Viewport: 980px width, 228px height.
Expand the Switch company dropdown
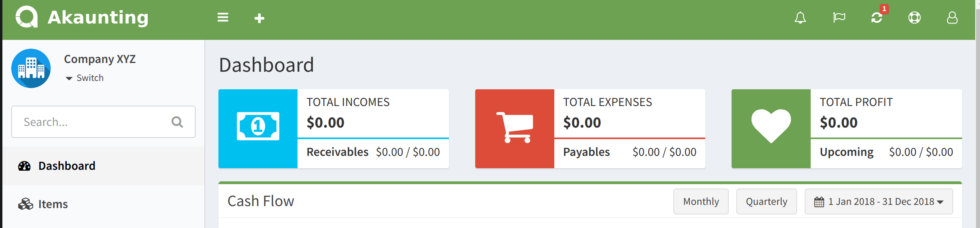85,78
